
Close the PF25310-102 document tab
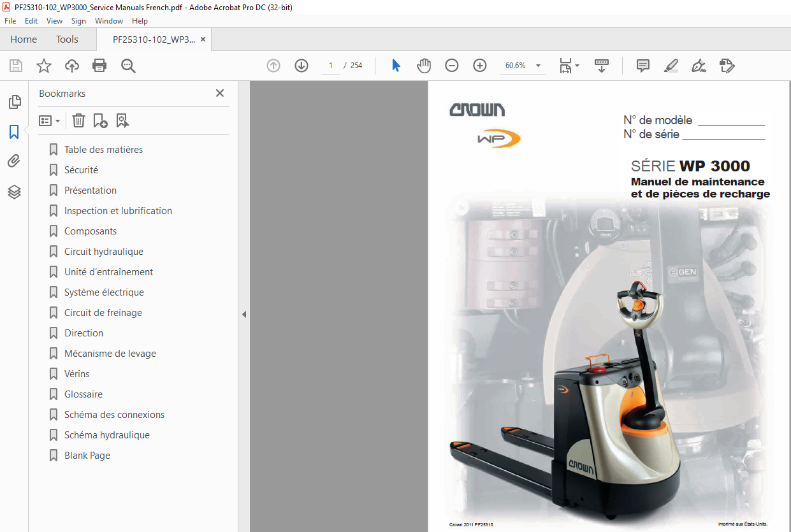pyautogui.click(x=203, y=40)
